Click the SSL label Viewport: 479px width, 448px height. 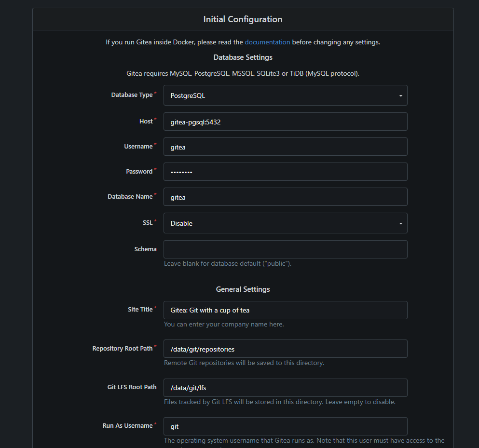(148, 223)
